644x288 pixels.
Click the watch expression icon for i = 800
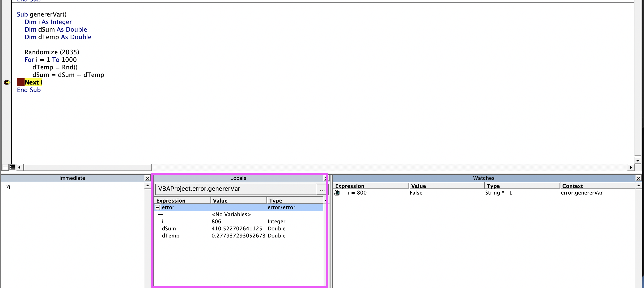[337, 193]
